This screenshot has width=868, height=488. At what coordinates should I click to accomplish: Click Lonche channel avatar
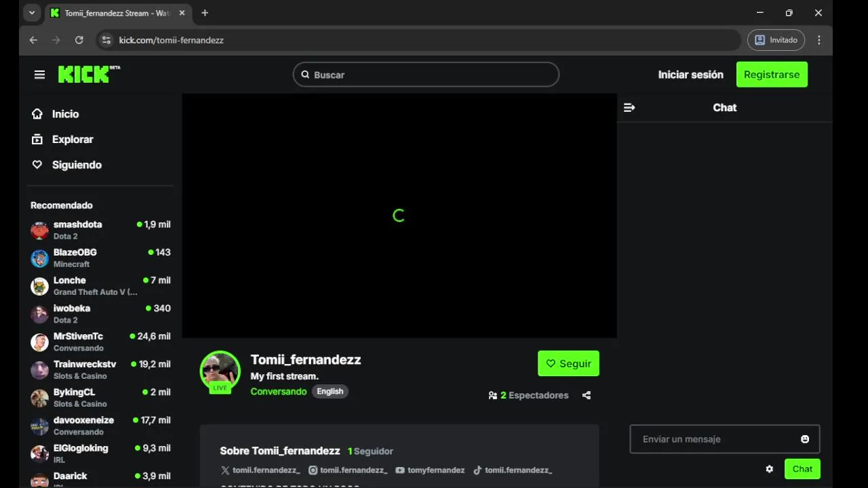[40, 286]
